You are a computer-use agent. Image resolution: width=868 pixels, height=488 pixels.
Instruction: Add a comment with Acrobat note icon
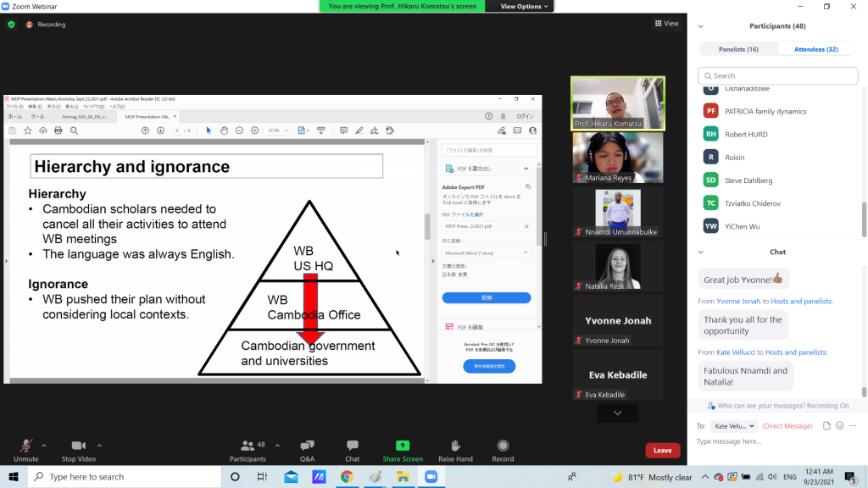click(x=344, y=130)
